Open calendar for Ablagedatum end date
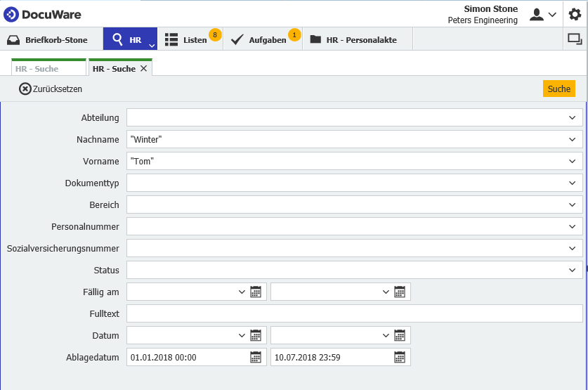The height and width of the screenshot is (390, 588). [400, 357]
